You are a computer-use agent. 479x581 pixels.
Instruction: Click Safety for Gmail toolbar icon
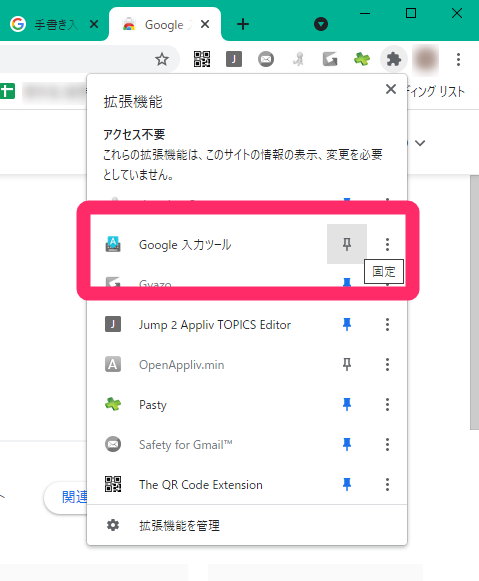pyautogui.click(x=266, y=59)
